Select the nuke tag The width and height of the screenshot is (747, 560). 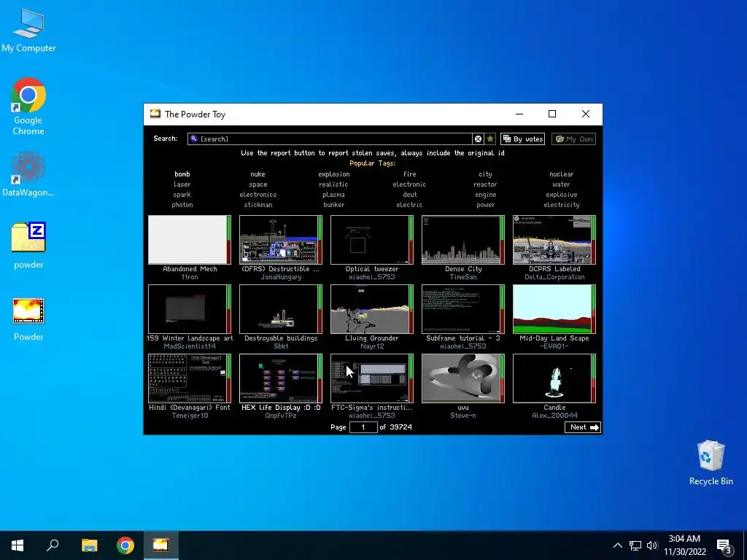click(258, 174)
